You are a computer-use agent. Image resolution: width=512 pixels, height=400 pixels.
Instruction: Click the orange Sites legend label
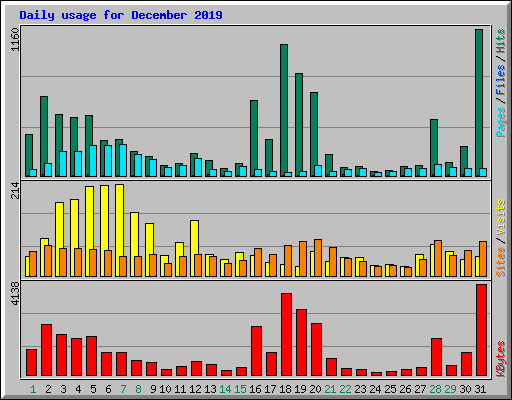[x=501, y=262]
